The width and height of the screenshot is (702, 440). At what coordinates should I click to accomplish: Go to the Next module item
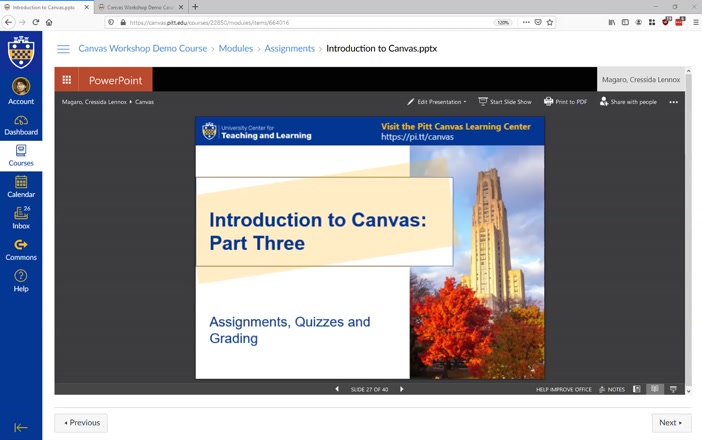672,423
